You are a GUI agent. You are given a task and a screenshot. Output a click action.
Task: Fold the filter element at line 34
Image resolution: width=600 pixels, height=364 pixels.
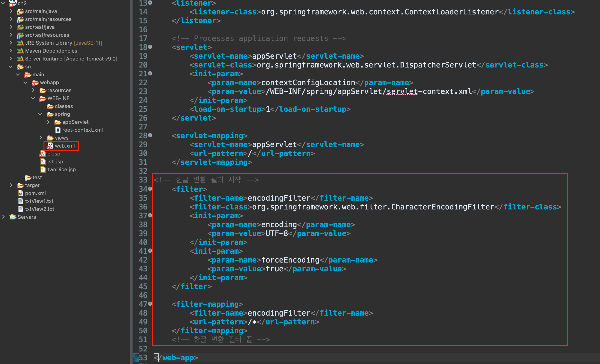pyautogui.click(x=150, y=189)
